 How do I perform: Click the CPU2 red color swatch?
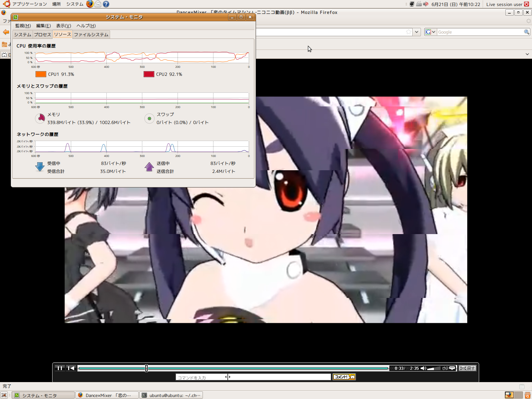click(149, 74)
